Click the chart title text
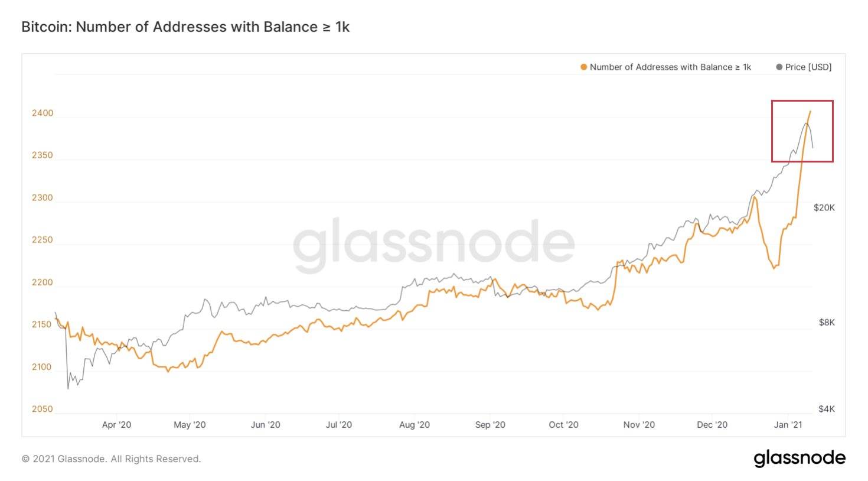The image size is (868, 481). point(185,27)
